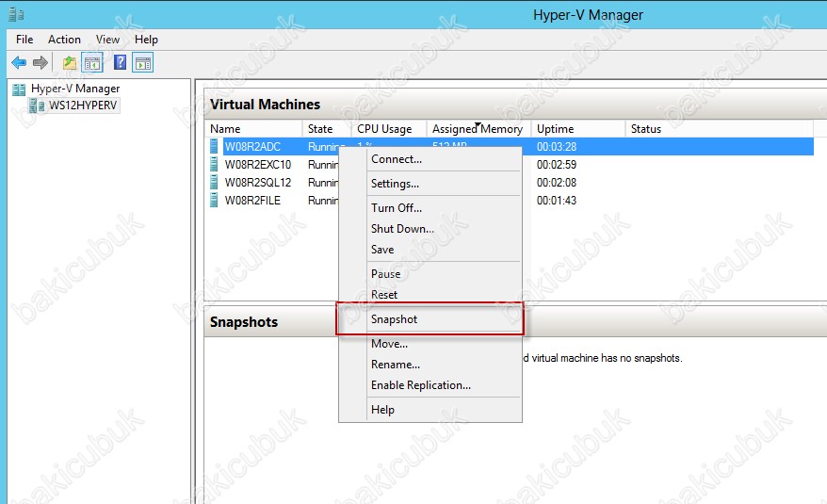Screen dimensions: 827x504
Task: Take a Snapshot via the context menu
Action: [430, 318]
